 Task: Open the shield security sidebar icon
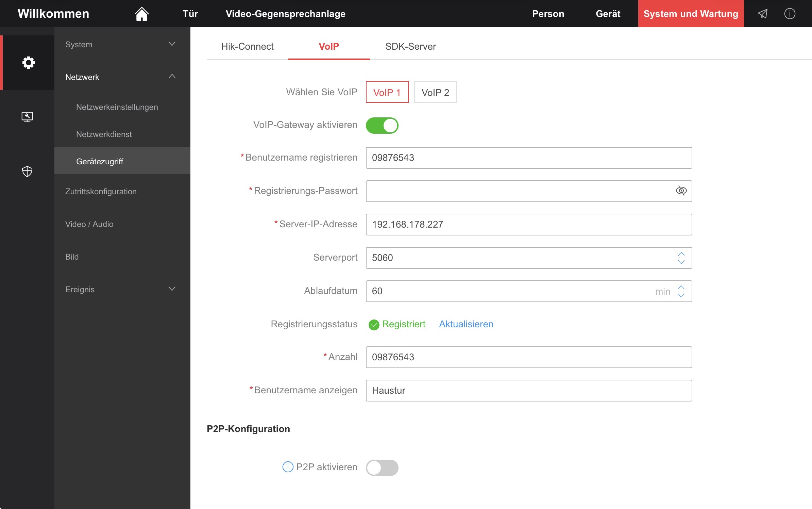coord(27,171)
